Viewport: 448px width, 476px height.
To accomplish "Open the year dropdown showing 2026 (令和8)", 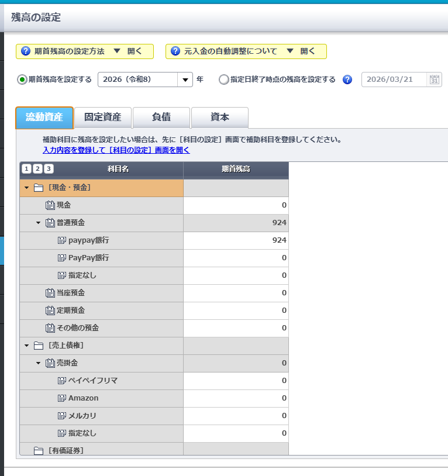I will [x=185, y=80].
